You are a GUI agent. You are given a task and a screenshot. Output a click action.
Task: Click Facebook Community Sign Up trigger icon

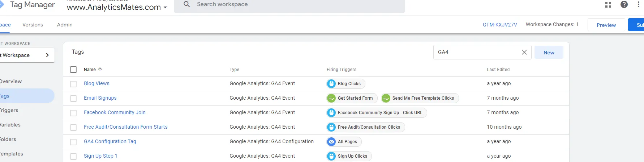tap(331, 113)
